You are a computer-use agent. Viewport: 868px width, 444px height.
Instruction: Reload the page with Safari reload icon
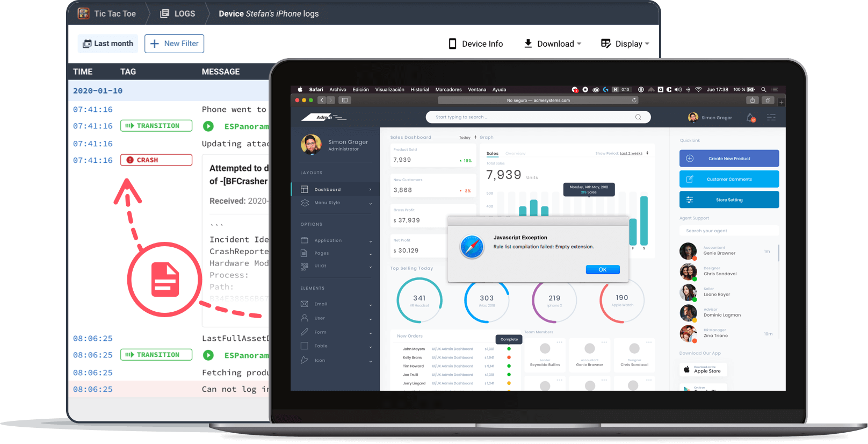[634, 100]
